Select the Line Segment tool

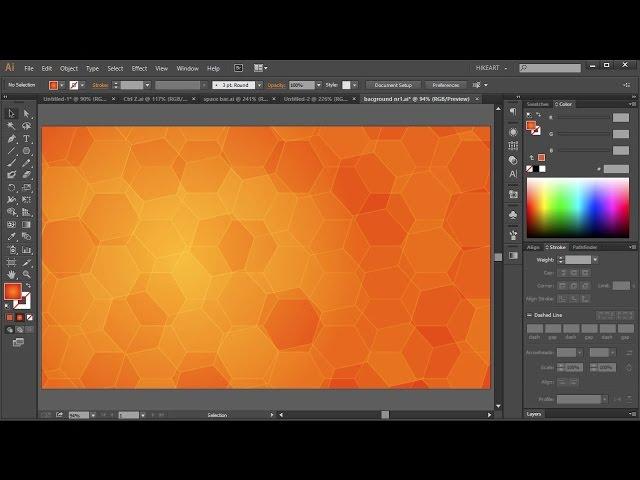(x=11, y=151)
